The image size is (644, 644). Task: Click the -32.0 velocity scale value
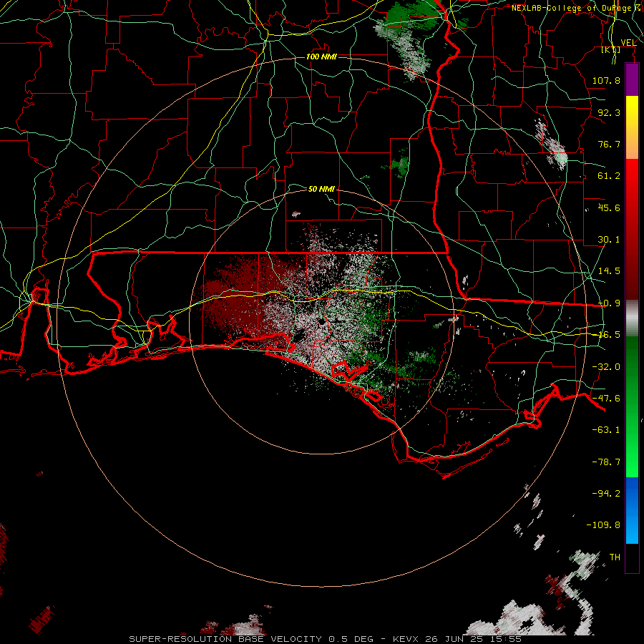606,367
